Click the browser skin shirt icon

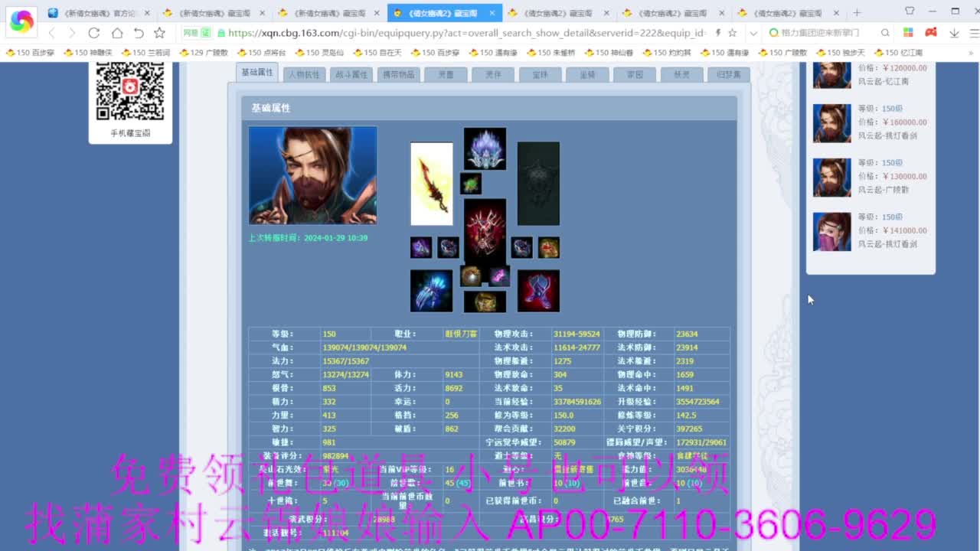[910, 11]
